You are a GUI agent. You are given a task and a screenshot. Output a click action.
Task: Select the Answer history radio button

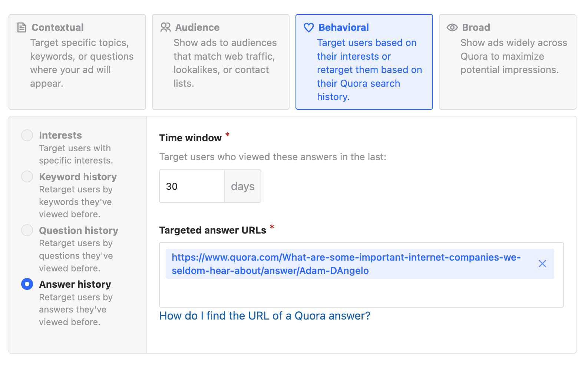(27, 284)
